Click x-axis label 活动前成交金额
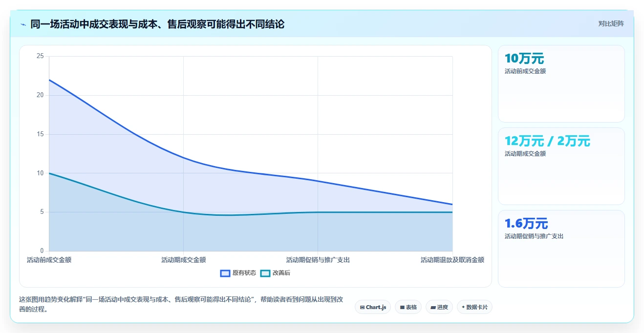The width and height of the screenshot is (644, 333). pos(49,260)
